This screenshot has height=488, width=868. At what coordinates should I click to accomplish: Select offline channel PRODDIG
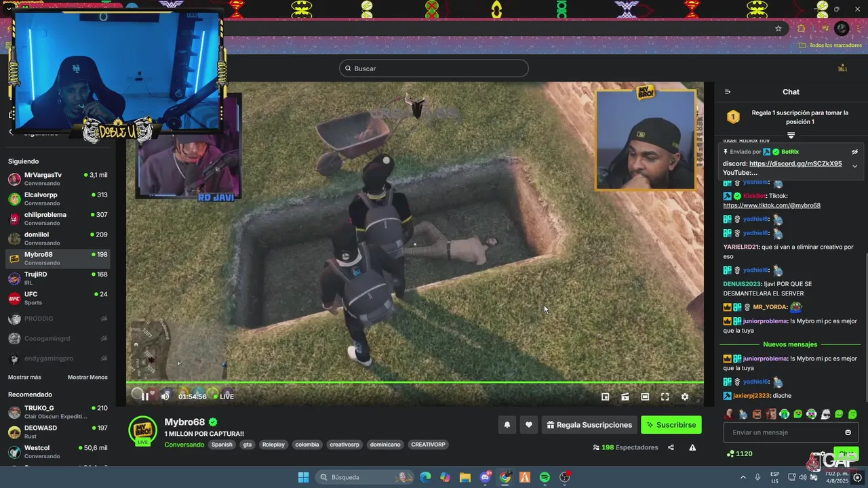(x=58, y=319)
